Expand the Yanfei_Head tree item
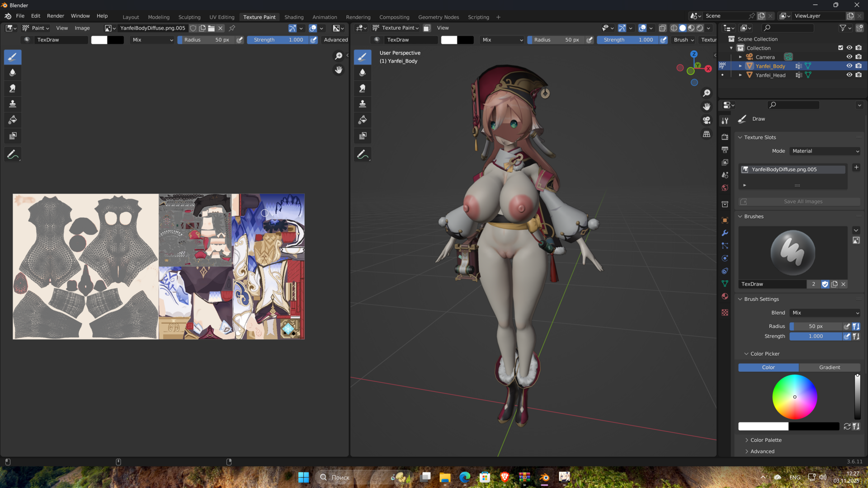The width and height of the screenshot is (868, 488). click(x=740, y=75)
